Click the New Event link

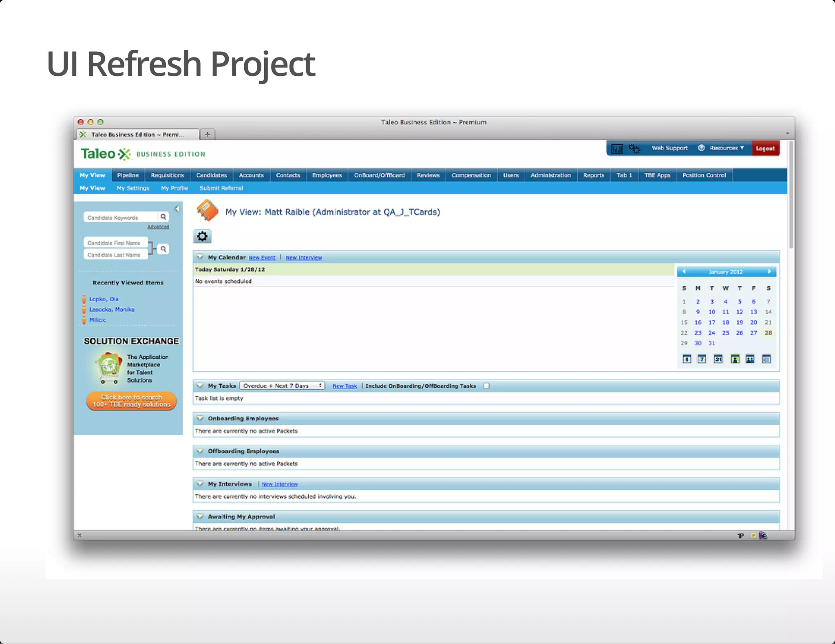262,258
